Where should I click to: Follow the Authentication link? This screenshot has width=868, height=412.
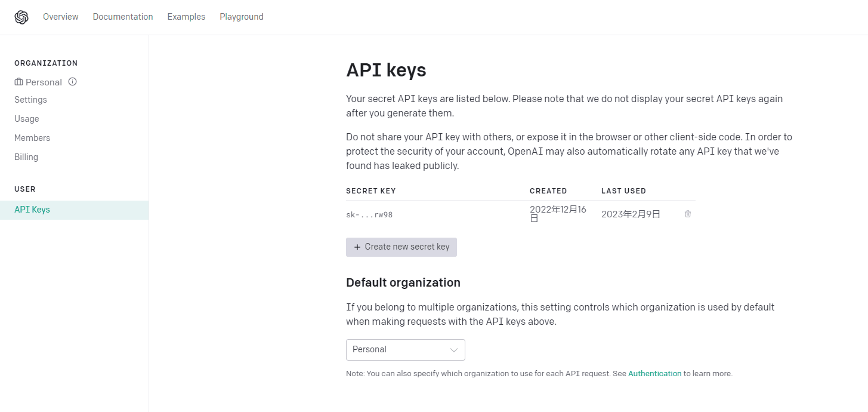654,374
